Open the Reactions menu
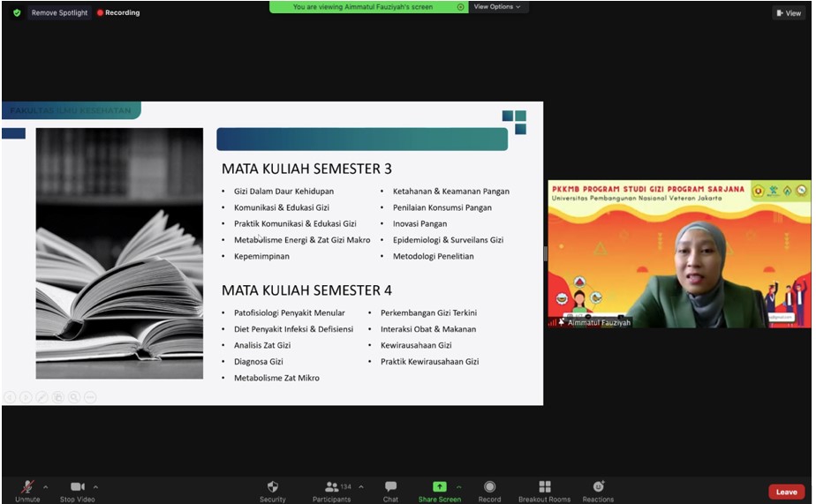 (x=598, y=486)
